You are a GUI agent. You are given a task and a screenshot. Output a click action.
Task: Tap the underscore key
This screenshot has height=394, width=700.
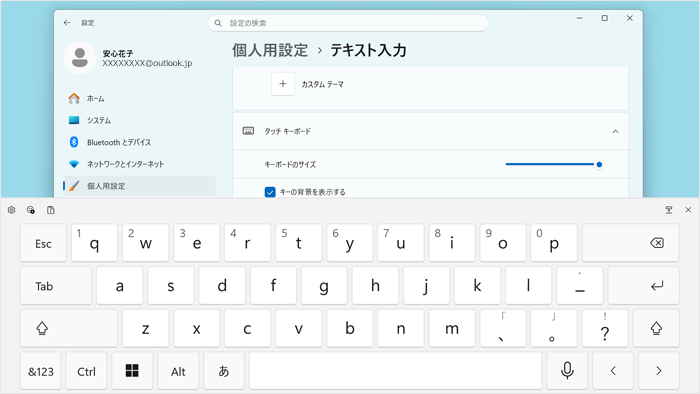pos(579,286)
